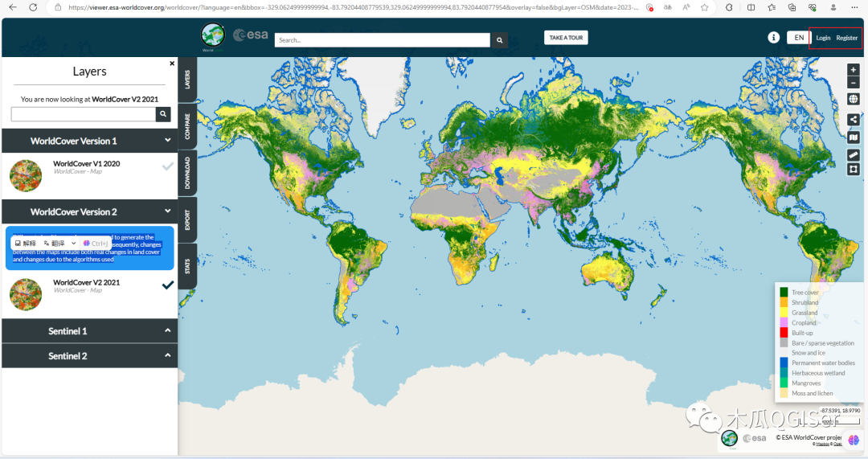This screenshot has height=459, width=868.
Task: Reload the page with the browser refresh icon
Action: pyautogui.click(x=33, y=7)
